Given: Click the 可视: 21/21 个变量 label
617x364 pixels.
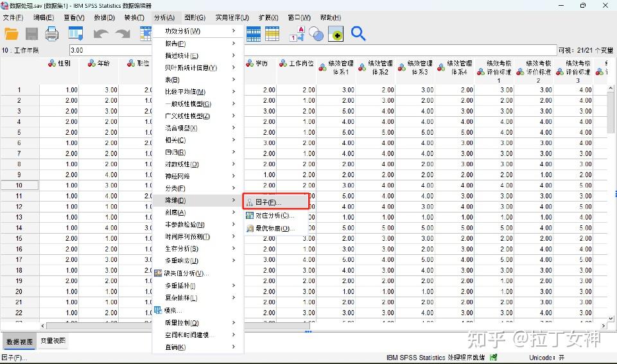Looking at the screenshot, I should [x=586, y=50].
